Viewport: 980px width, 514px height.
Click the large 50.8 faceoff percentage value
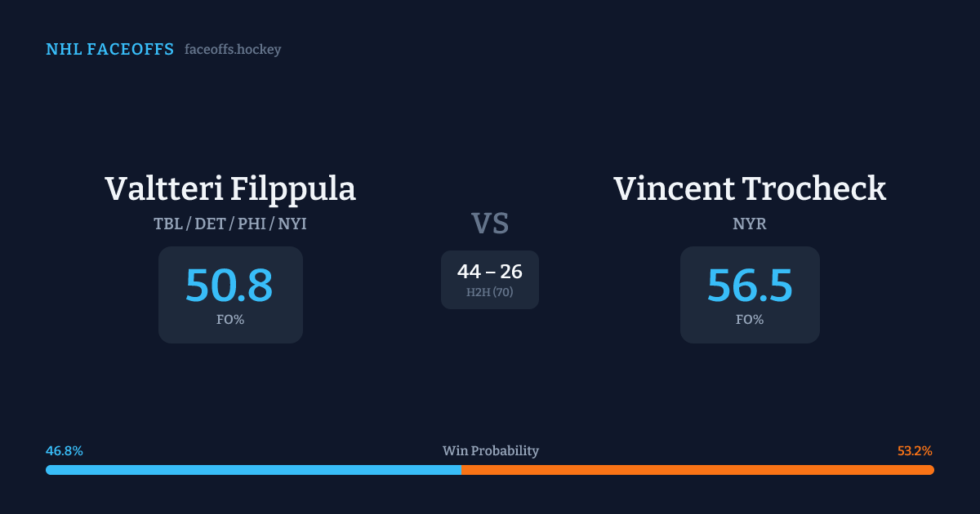229,286
